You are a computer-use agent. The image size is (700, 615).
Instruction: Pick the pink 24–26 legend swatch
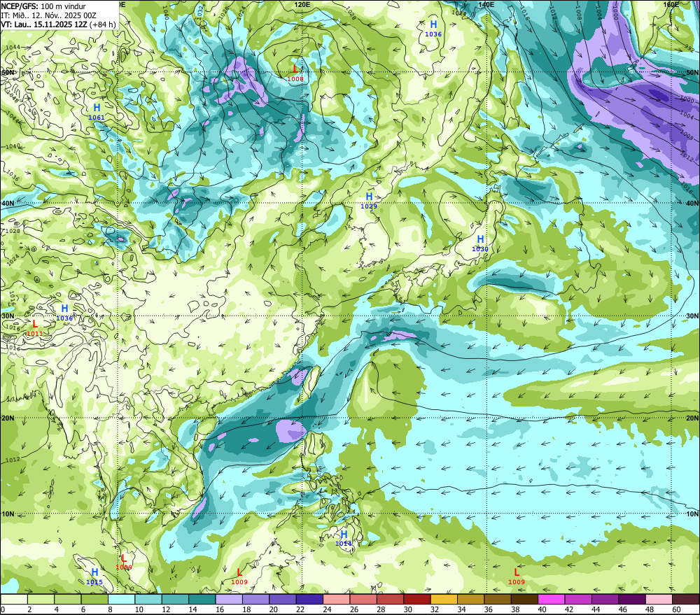click(x=337, y=600)
